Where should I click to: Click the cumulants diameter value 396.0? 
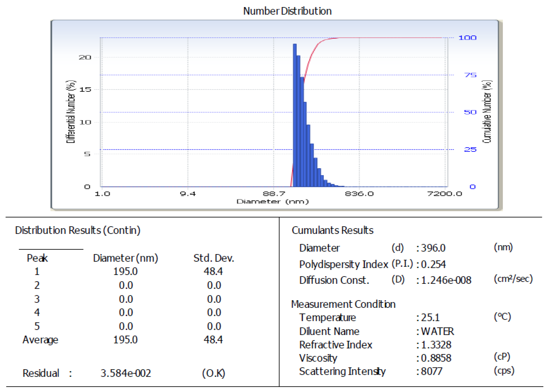(433, 248)
